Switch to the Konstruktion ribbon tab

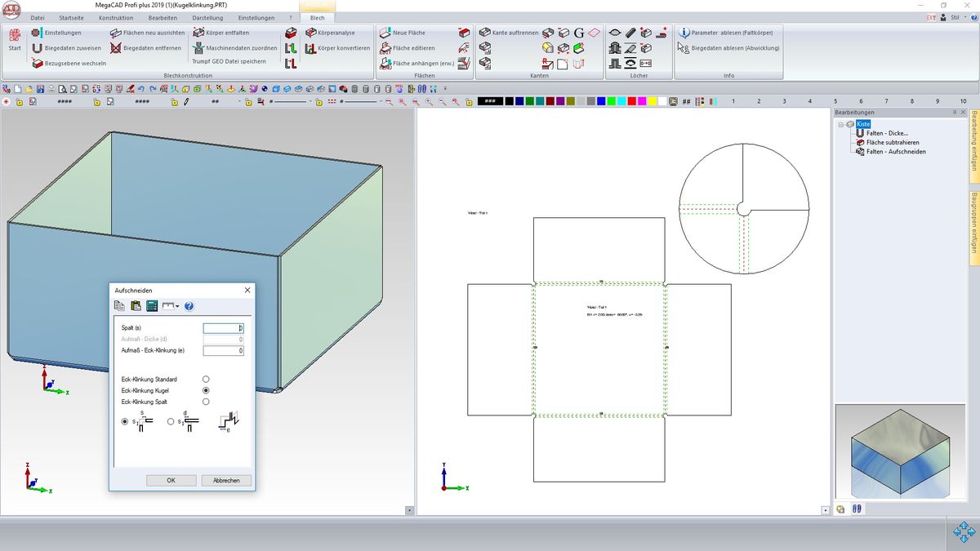pos(116,17)
